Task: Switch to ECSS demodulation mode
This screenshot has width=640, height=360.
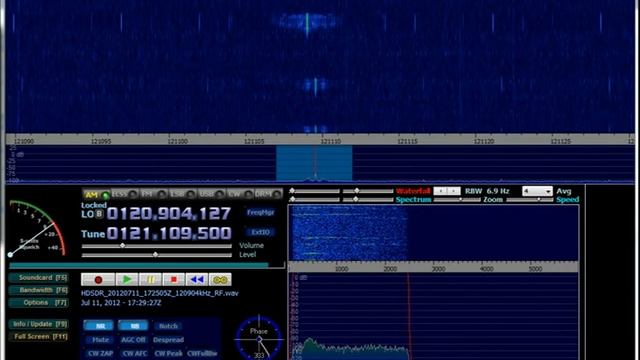Action: pos(124,194)
